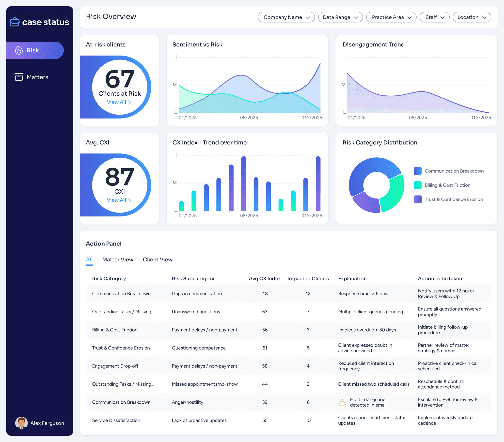Open View All under the CXI score
Viewport: 504px width, 442px height.
pos(116,200)
